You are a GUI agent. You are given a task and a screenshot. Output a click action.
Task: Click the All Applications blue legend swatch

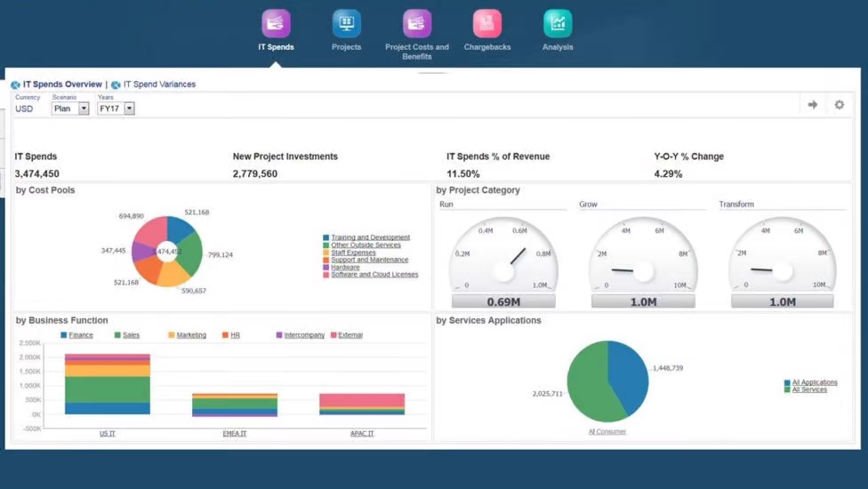[787, 382]
